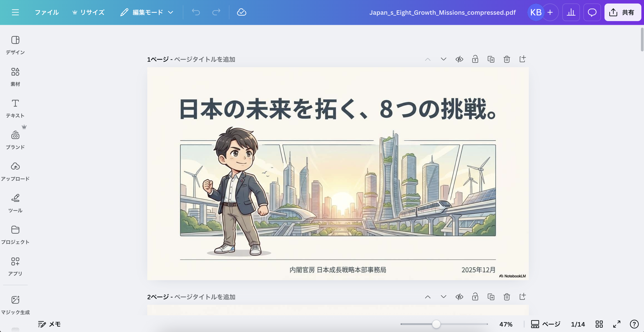This screenshot has width=644, height=332.
Task: Open the comments speech bubble icon
Action: tap(592, 12)
